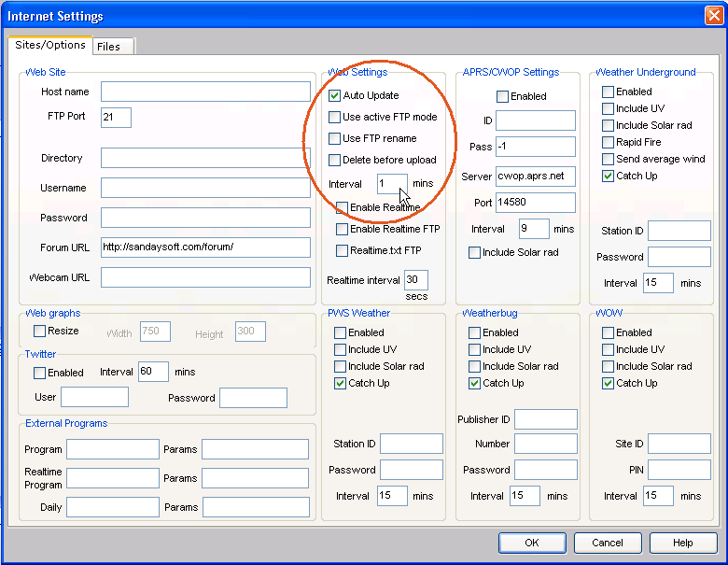Viewport: 728px width, 565px height.
Task: Tick the Web graphs Resize checkbox
Action: click(x=39, y=331)
